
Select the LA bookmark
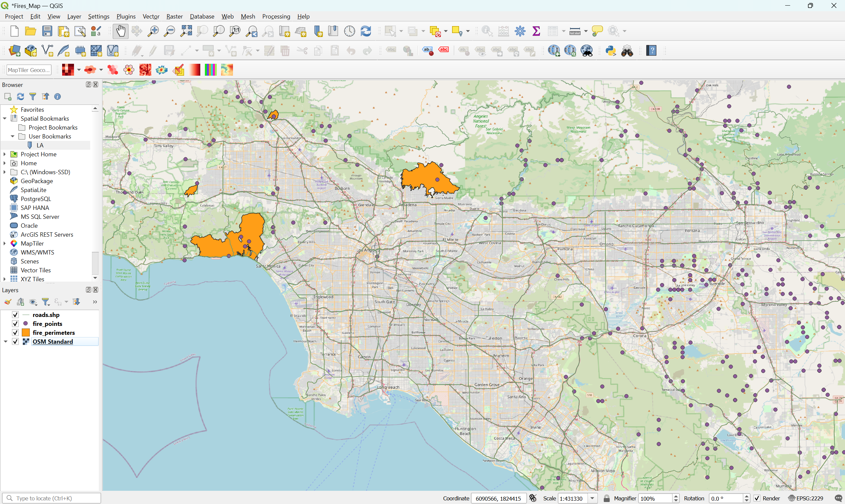[40, 145]
